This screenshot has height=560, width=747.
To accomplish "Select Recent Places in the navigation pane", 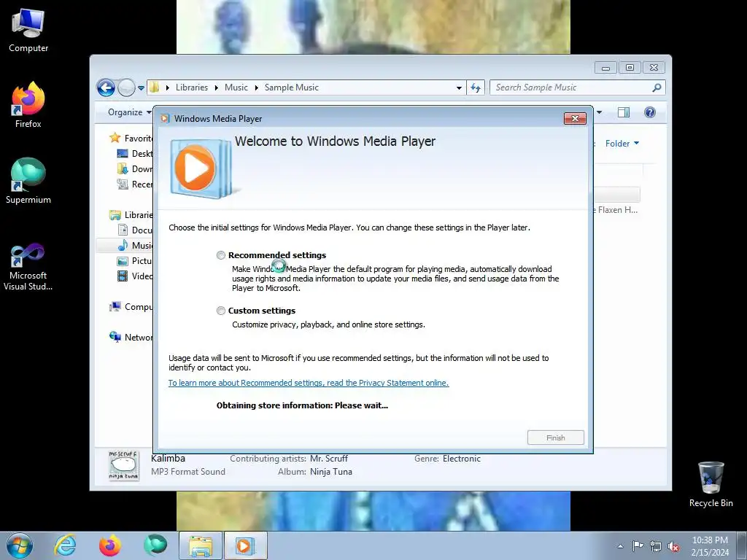I will 135,184.
